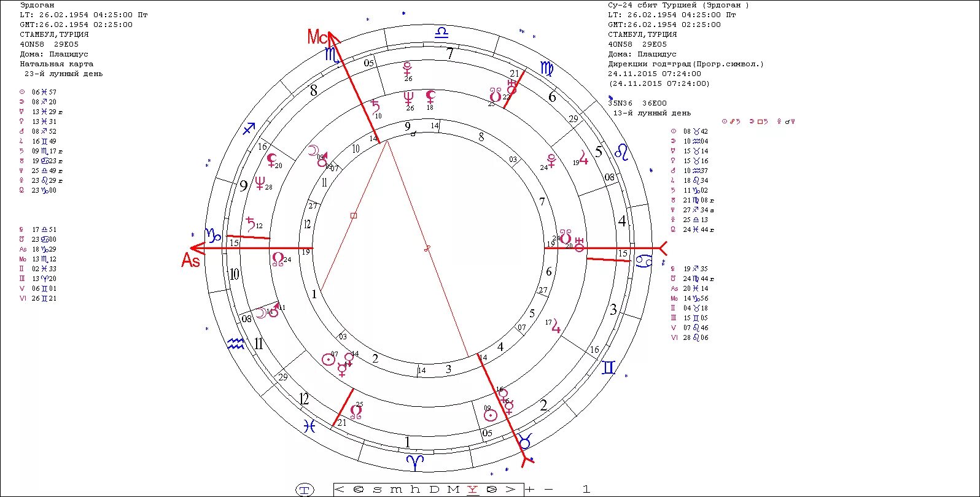Click the left 'VI 26 ♊ 21' row
The height and width of the screenshot is (497, 980).
38,298
